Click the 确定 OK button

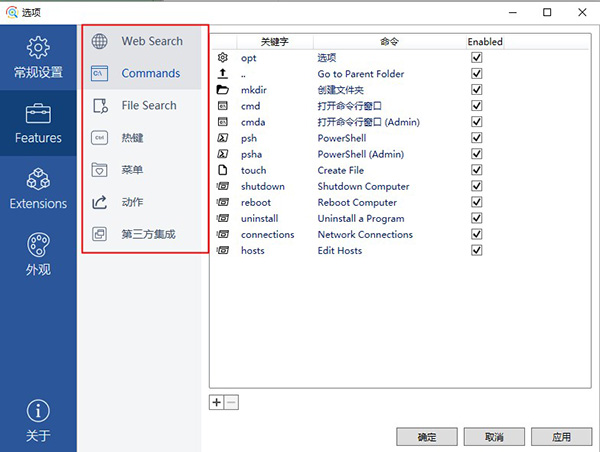point(427,437)
